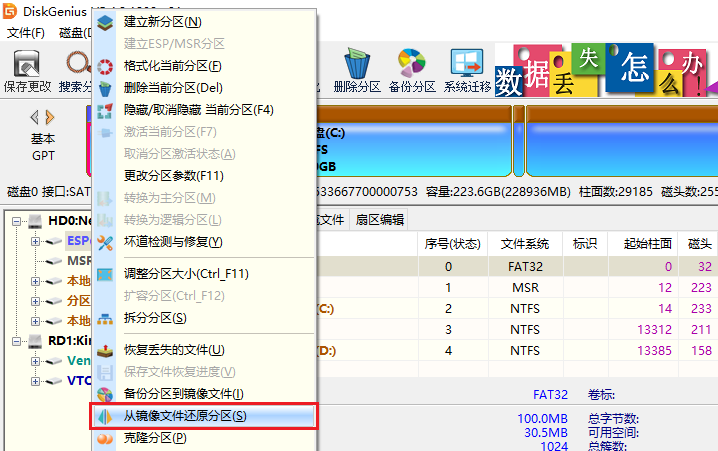
Task: Select the MSR file system row
Action: [x=517, y=288]
